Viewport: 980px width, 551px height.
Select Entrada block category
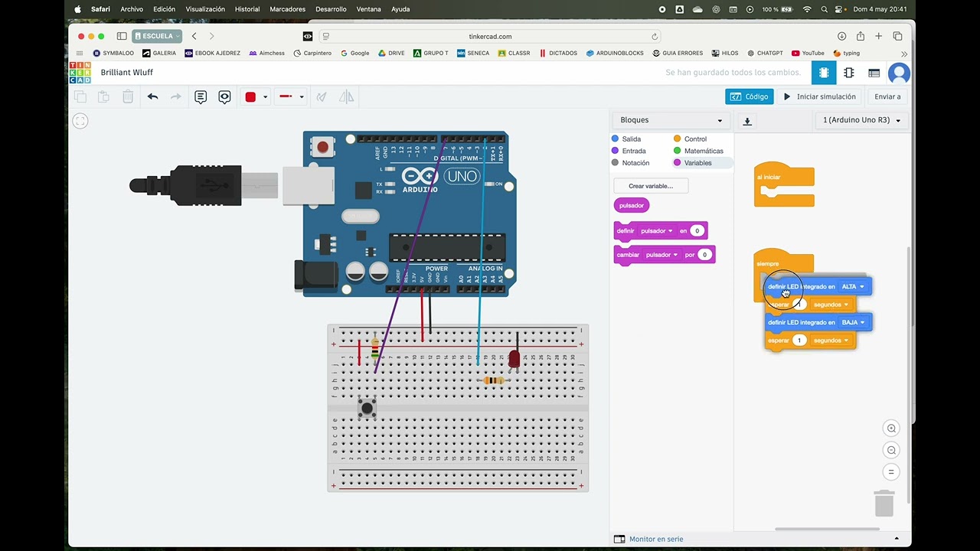(x=629, y=151)
